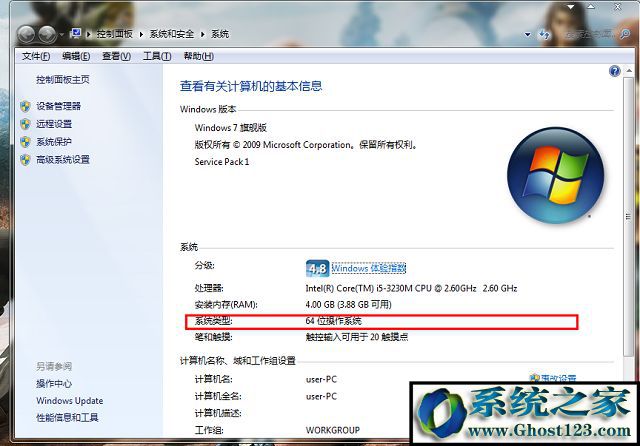Open address bar history dropdown arrow
The image size is (640, 446).
coord(527,34)
